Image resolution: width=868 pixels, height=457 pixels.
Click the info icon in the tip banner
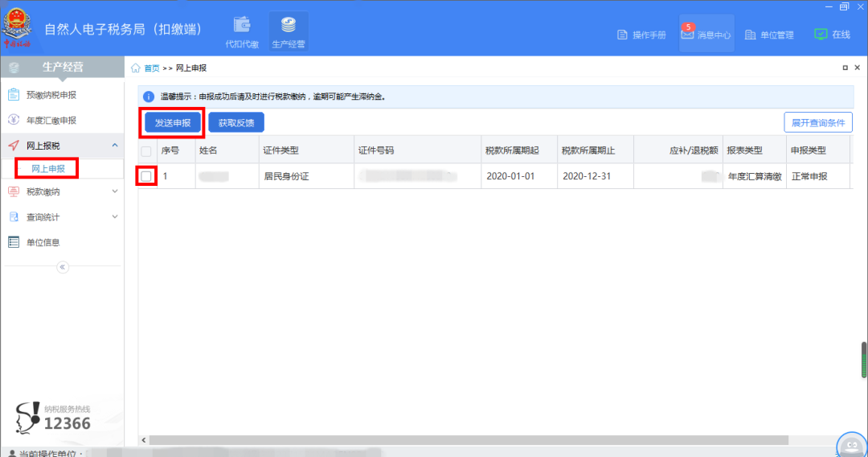coord(149,97)
